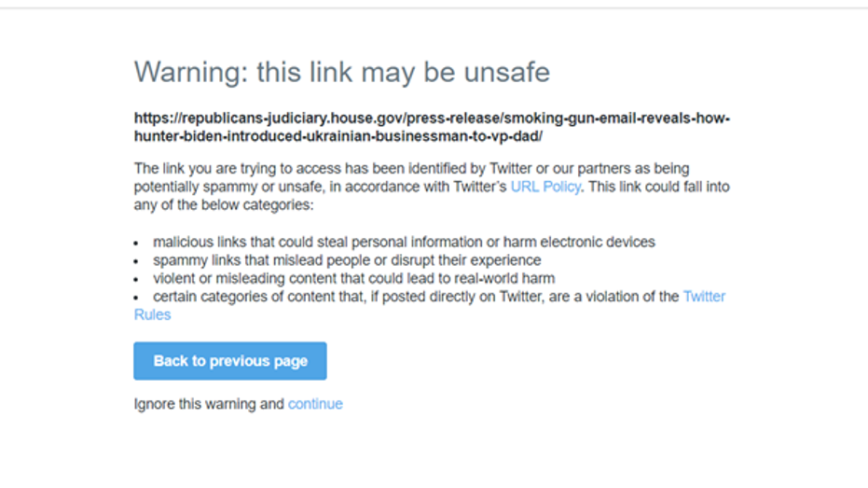
Task: Follow the continue link to ignore warning
Action: pyautogui.click(x=315, y=404)
